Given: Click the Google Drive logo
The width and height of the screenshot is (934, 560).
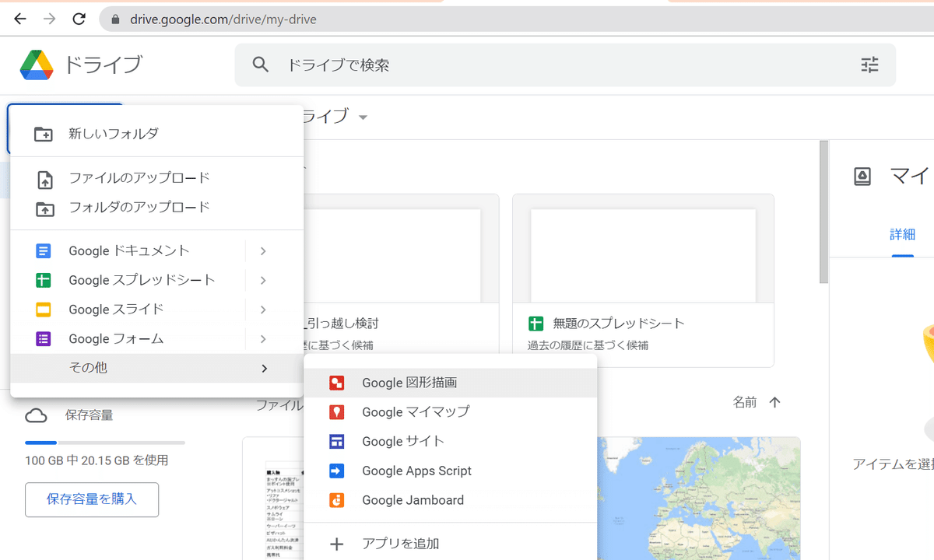Looking at the screenshot, I should [x=37, y=65].
